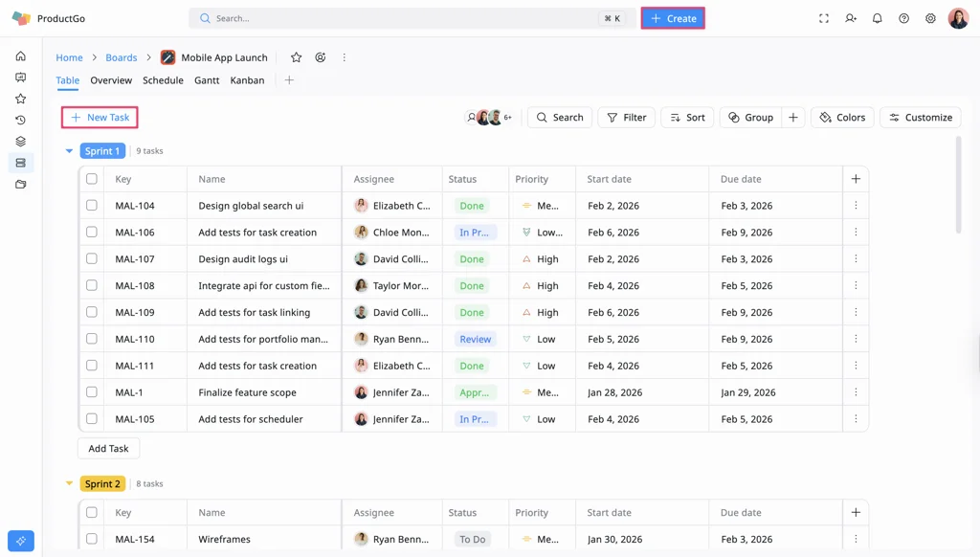Click the invite user icon
The image size is (980, 557).
point(850,18)
